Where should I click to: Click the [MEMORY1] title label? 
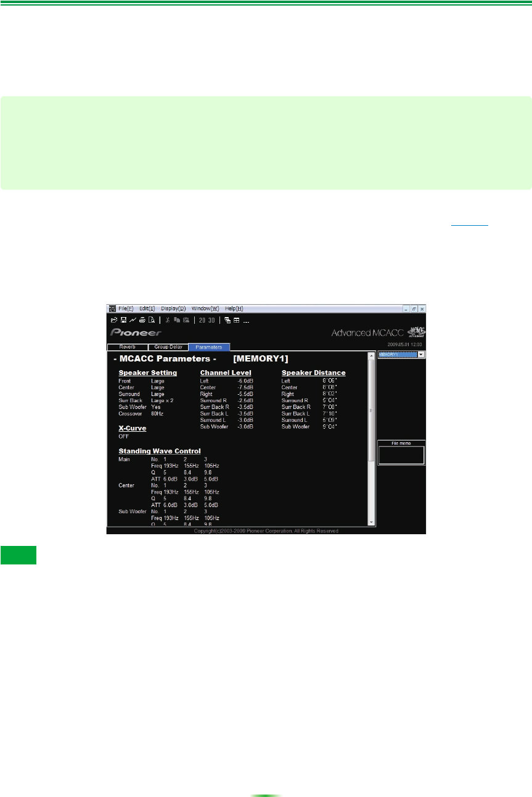tap(260, 359)
